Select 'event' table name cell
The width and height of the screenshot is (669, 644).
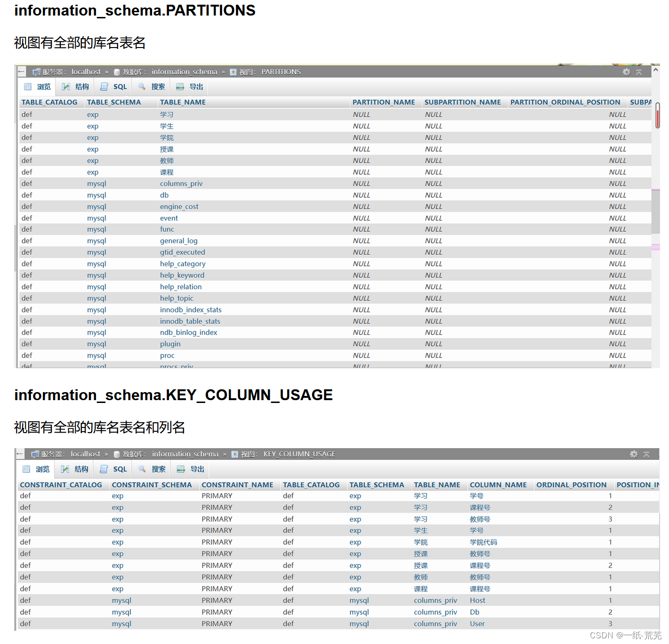(169, 218)
